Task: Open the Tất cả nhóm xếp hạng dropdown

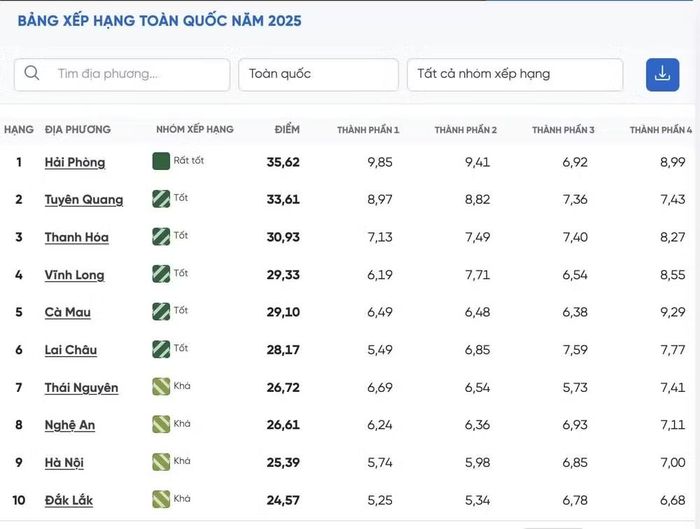Action: coord(515,75)
